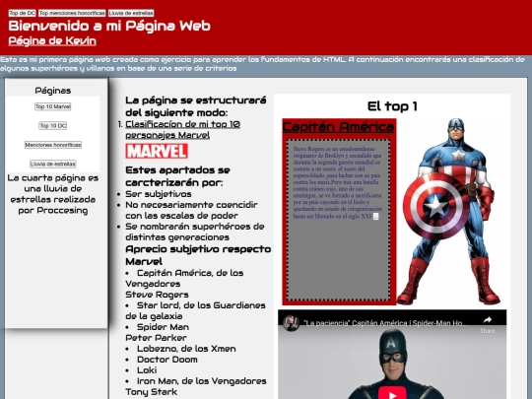Click the list item 'Iron Man, de los Vengadores'
The image size is (532, 399).
coord(202,381)
